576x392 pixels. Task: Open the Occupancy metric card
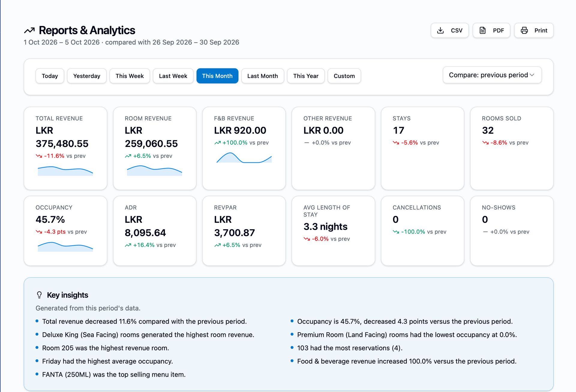(x=65, y=231)
